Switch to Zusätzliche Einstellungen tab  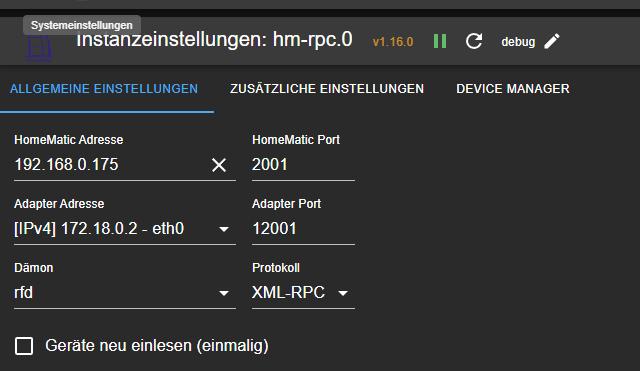click(x=327, y=89)
